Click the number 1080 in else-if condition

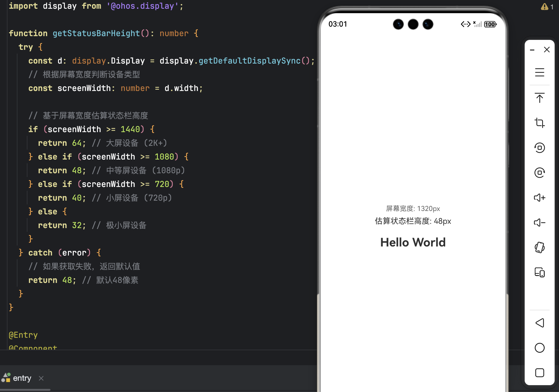tap(164, 157)
